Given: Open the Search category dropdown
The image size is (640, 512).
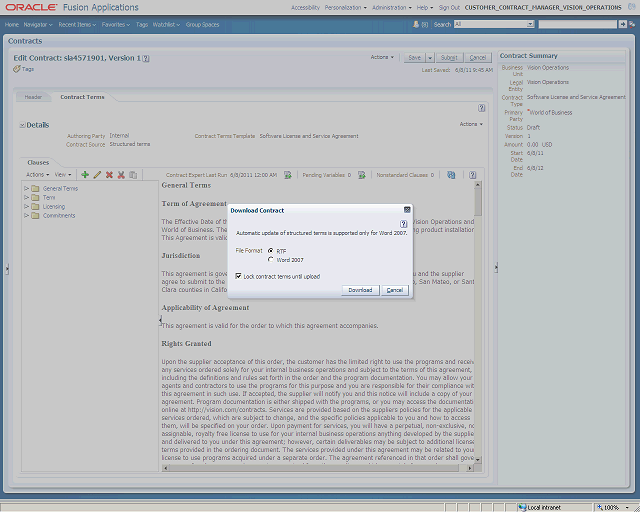Looking at the screenshot, I should click(530, 24).
